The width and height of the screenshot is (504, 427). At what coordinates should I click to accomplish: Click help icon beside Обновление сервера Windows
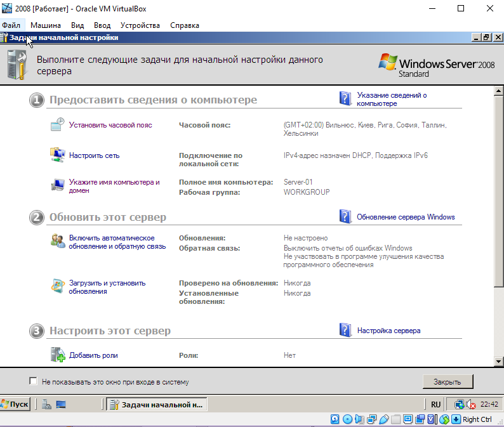[x=345, y=216]
